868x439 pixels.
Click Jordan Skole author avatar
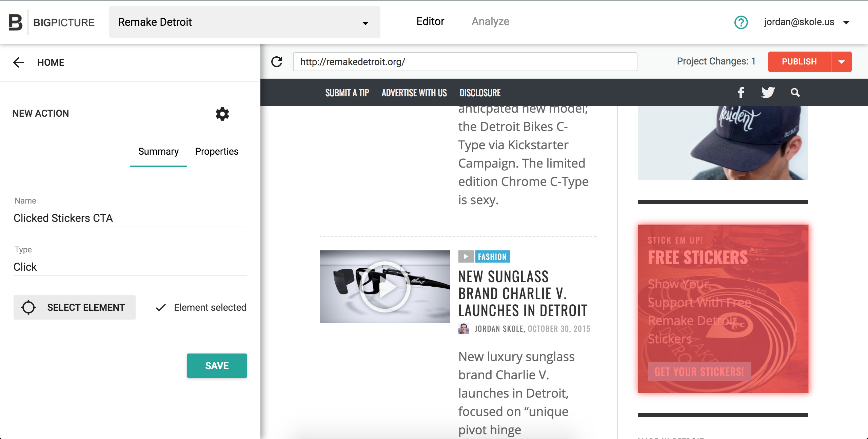(463, 328)
